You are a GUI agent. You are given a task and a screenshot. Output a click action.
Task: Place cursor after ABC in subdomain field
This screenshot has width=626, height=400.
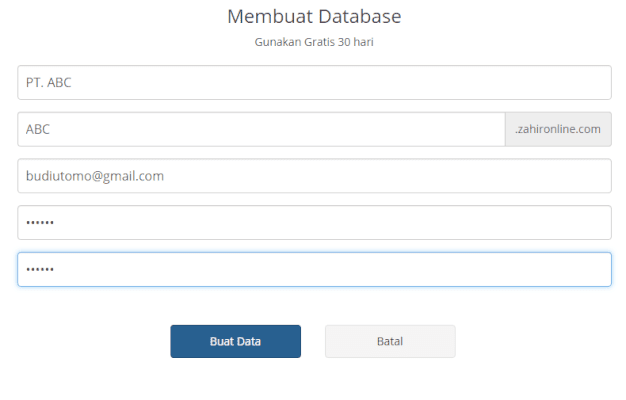(52, 129)
